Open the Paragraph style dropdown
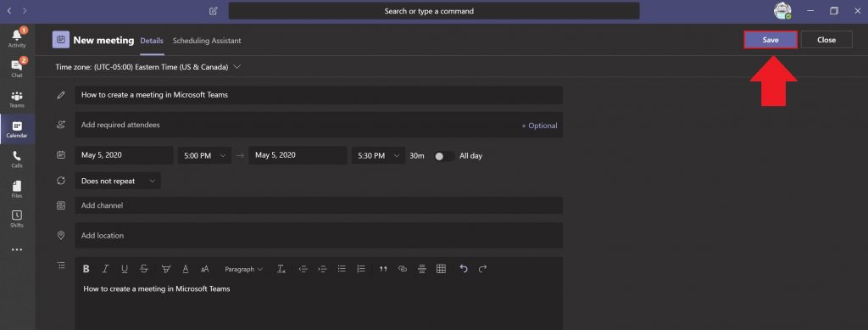The height and width of the screenshot is (330, 868). [243, 269]
